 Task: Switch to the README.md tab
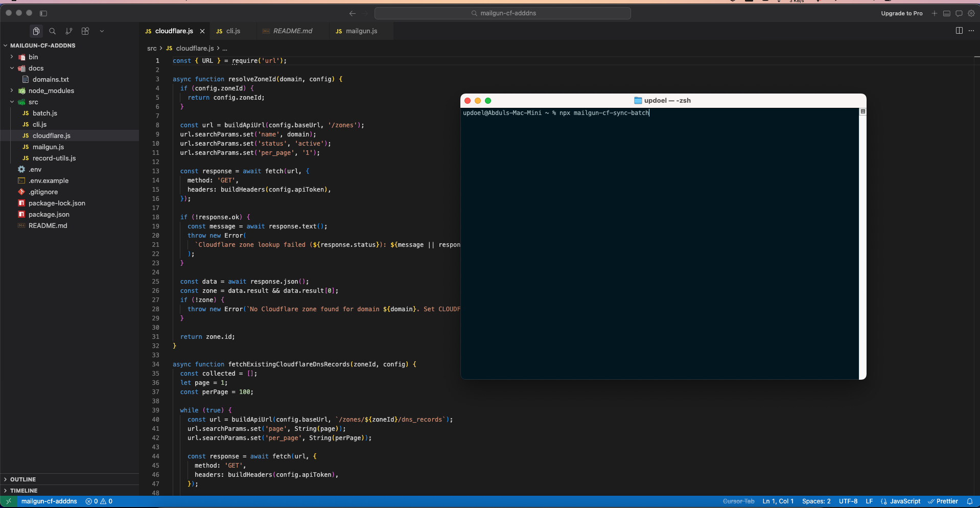292,31
